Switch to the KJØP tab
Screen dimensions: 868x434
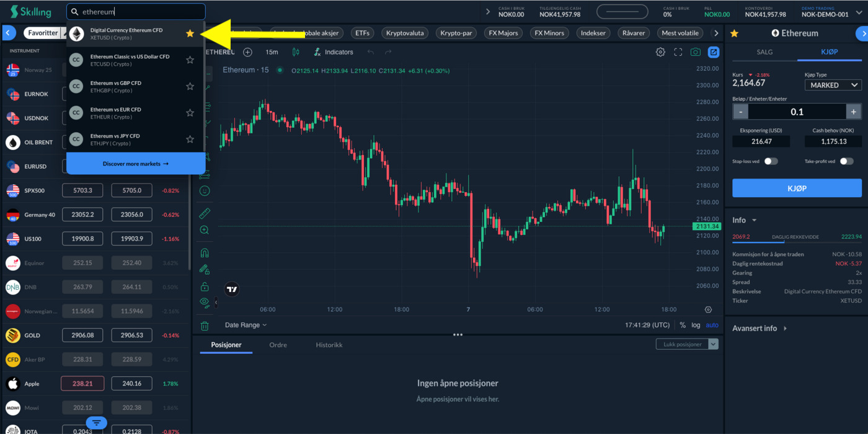(830, 52)
